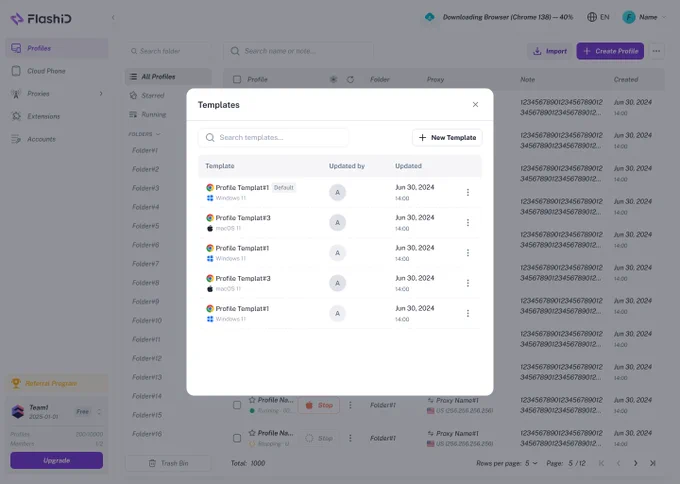Image resolution: width=680 pixels, height=484 pixels.
Task: Go to the first page
Action: (x=601, y=463)
